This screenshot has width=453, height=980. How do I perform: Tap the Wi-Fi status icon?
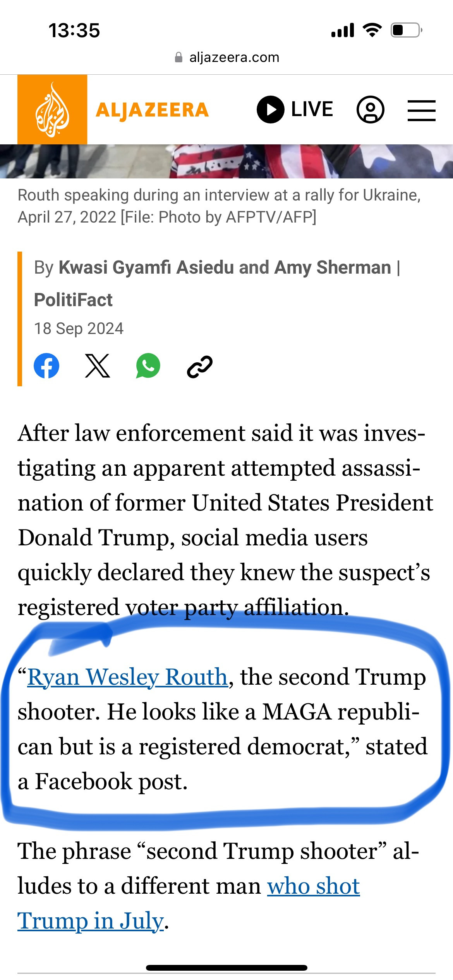(x=372, y=30)
